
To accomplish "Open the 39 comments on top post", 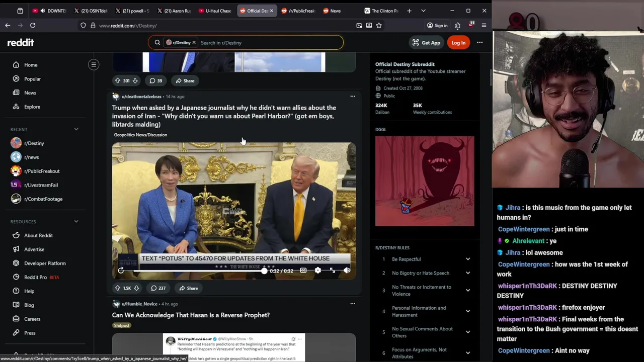I will coord(156,80).
